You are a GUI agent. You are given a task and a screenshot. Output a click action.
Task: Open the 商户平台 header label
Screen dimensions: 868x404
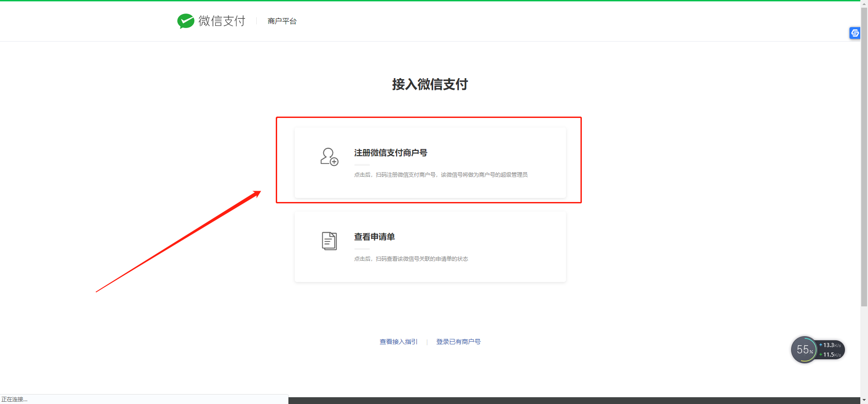pyautogui.click(x=282, y=21)
